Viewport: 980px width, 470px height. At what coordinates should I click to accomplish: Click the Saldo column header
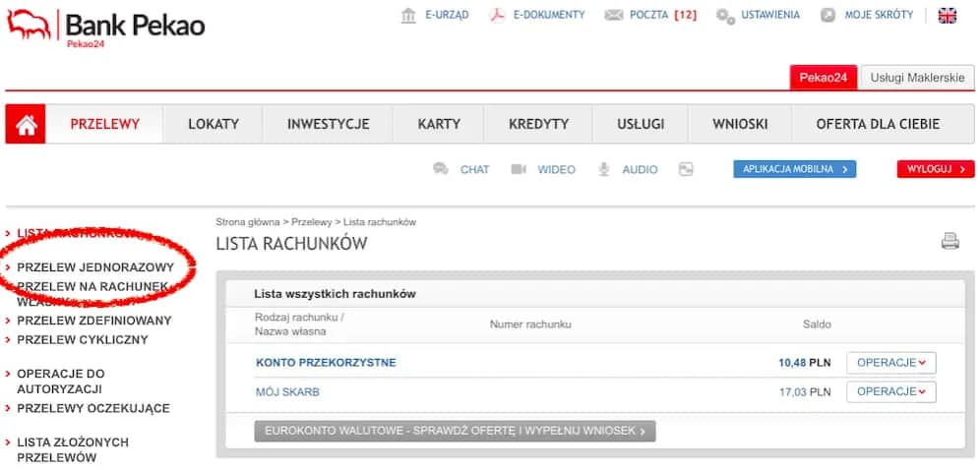817,324
